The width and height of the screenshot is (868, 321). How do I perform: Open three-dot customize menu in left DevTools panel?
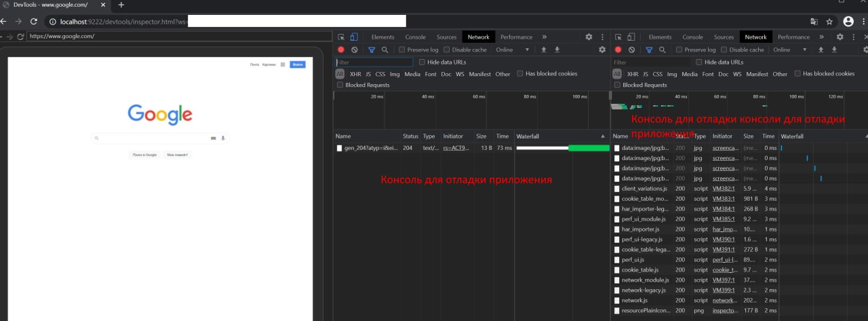tap(602, 37)
